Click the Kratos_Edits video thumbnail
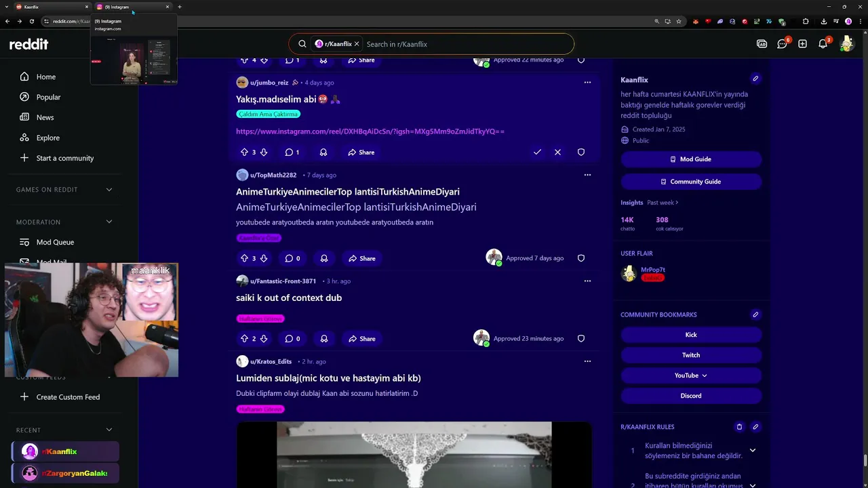 [x=414, y=454]
